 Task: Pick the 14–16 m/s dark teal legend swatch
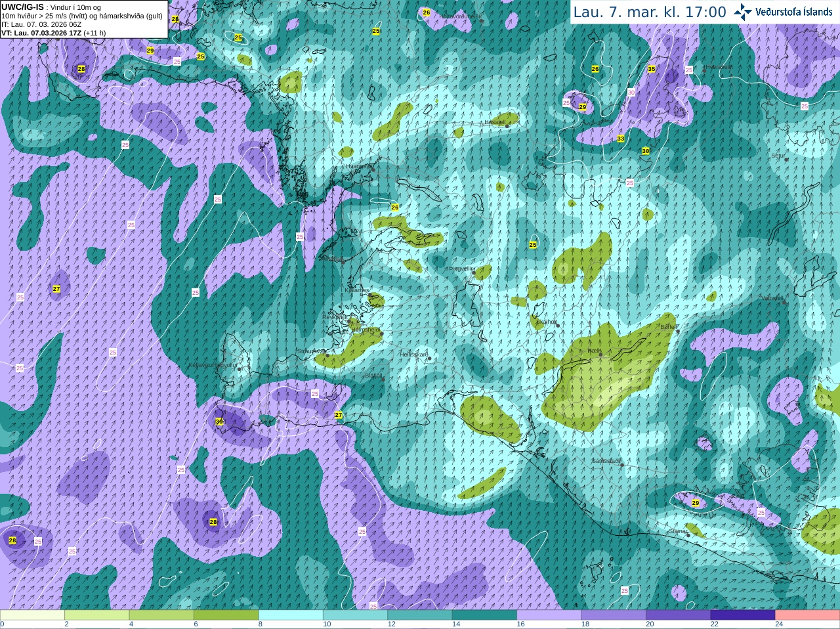[x=484, y=615]
